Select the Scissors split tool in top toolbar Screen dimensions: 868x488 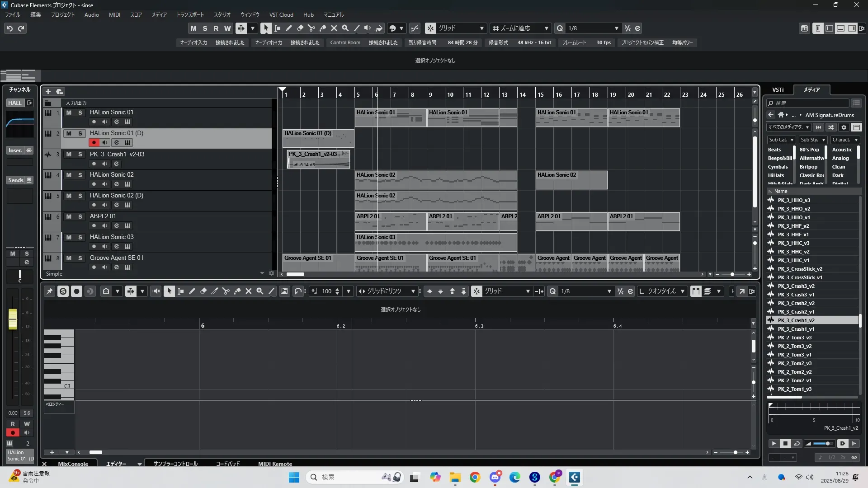point(311,28)
